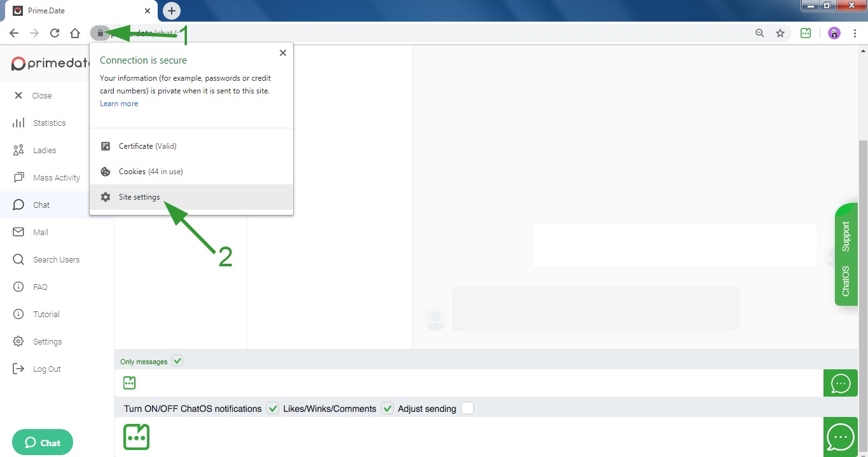
Task: Open Statistics in the sidebar
Action: pos(39,123)
